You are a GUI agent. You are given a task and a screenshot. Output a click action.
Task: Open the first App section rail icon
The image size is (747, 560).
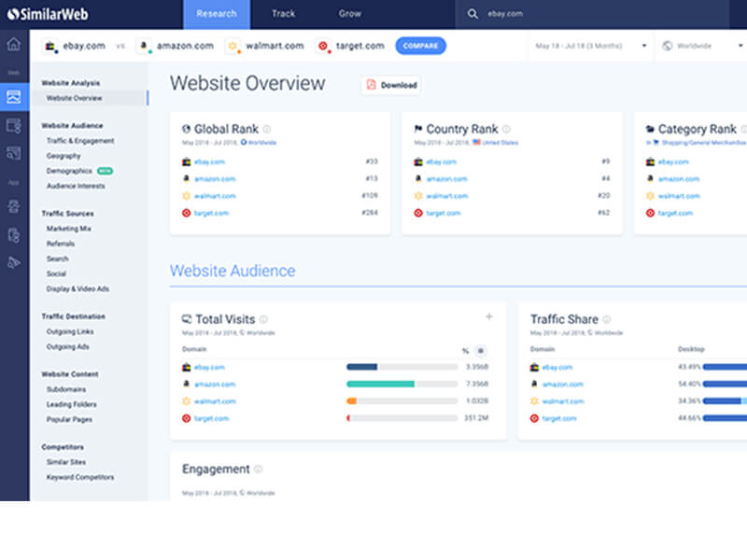point(14,206)
